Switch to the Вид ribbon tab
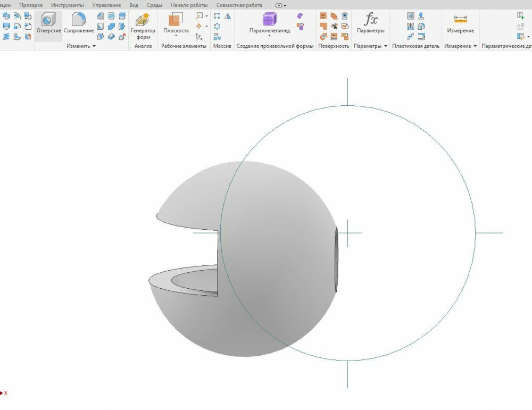This screenshot has height=410, width=532. point(134,5)
